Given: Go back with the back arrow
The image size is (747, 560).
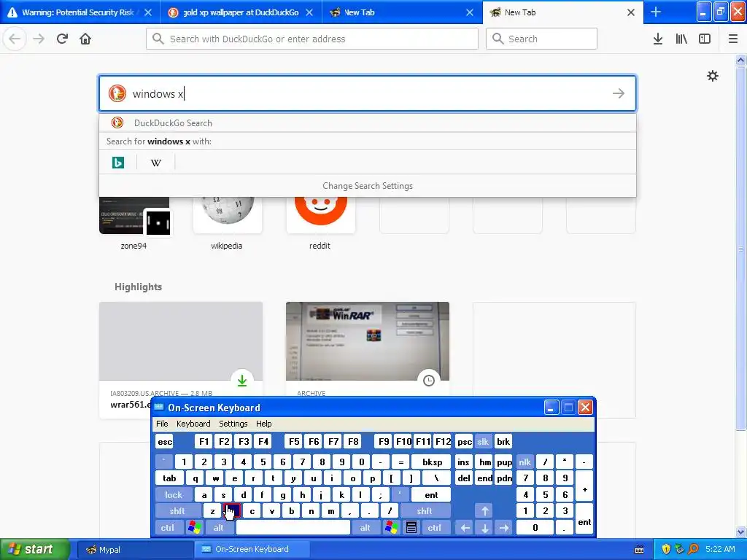Looking at the screenshot, I should click(15, 39).
